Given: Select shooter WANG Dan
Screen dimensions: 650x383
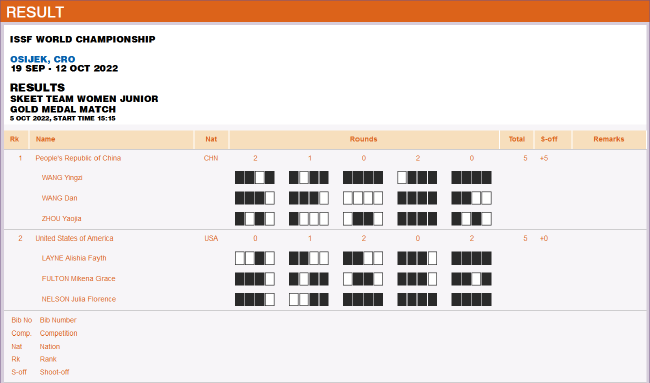Looking at the screenshot, I should (59, 198).
